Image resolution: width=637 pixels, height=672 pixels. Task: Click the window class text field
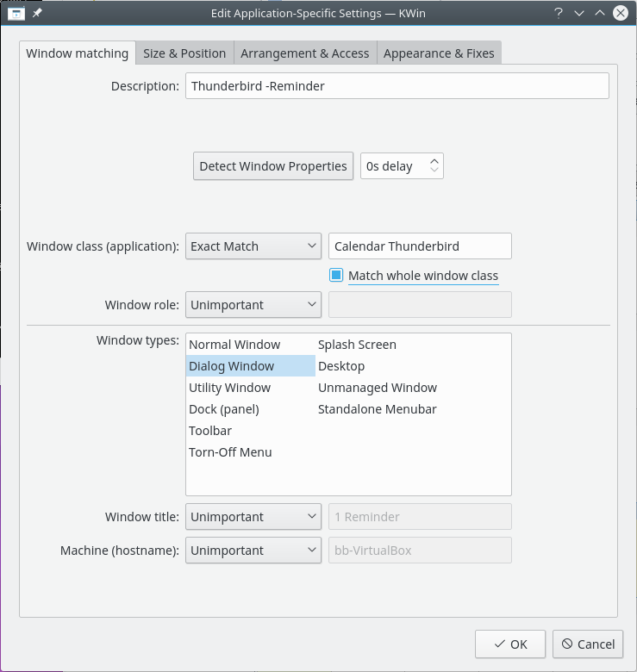point(420,246)
